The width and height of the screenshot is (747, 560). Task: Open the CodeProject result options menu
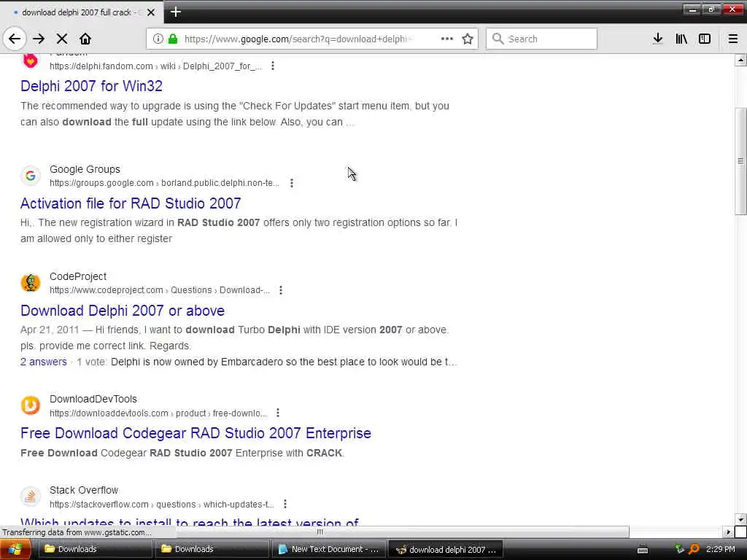281,290
